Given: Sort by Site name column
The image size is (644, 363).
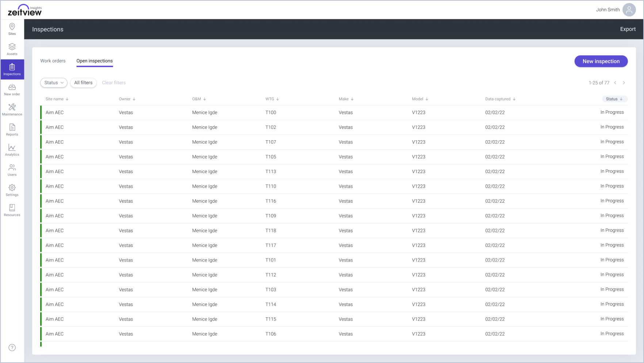Looking at the screenshot, I should point(57,99).
